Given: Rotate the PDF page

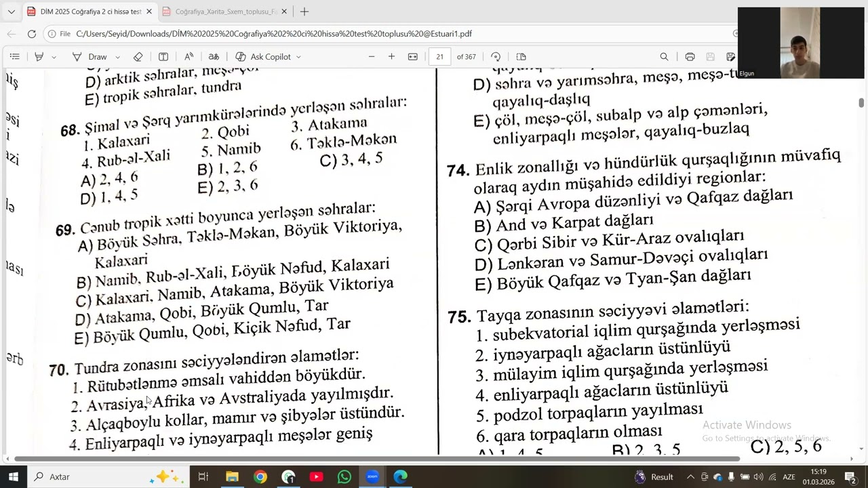Looking at the screenshot, I should pyautogui.click(x=496, y=57).
